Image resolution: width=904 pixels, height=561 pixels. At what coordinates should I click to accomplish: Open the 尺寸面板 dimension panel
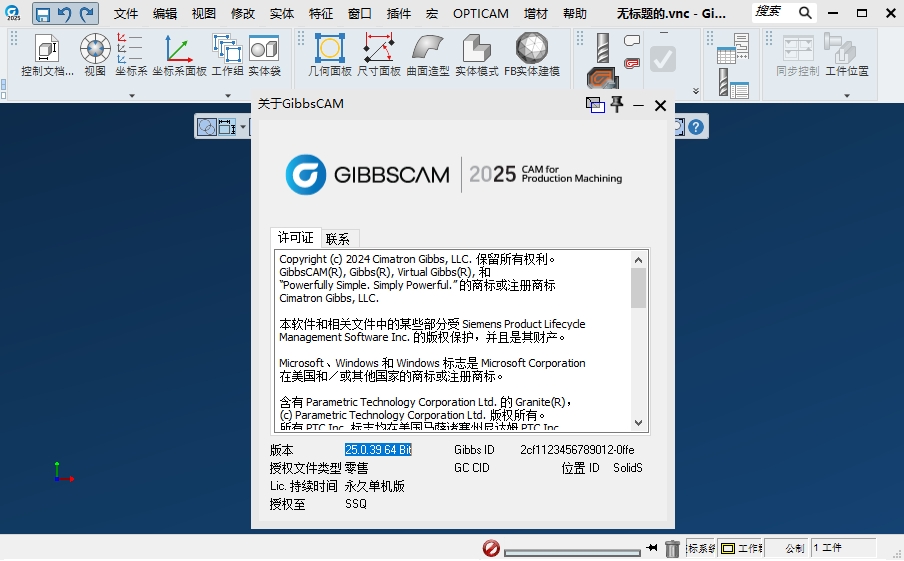point(378,55)
